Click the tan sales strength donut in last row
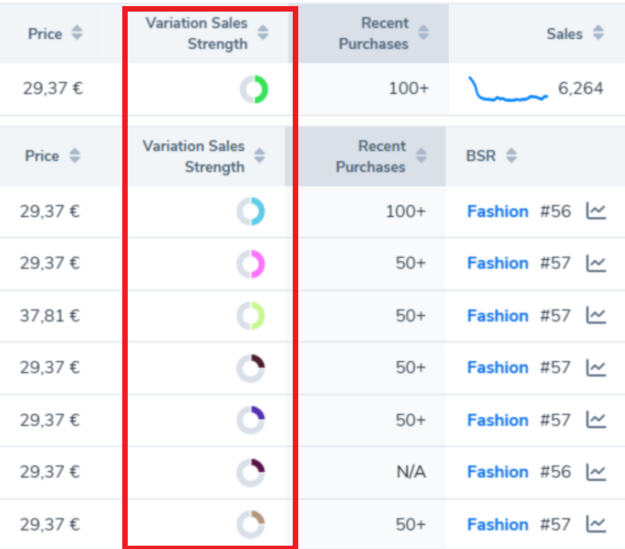625x549 pixels. click(250, 524)
